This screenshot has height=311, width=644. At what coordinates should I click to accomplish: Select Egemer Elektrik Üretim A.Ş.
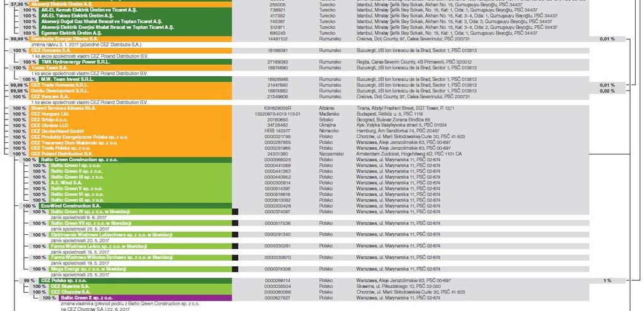(x=71, y=33)
